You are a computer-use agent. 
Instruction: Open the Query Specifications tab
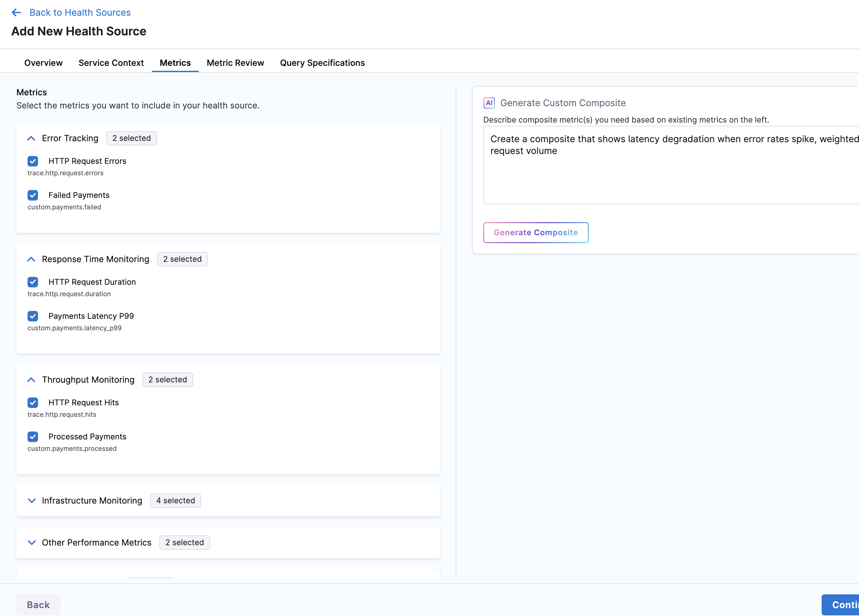click(x=322, y=63)
